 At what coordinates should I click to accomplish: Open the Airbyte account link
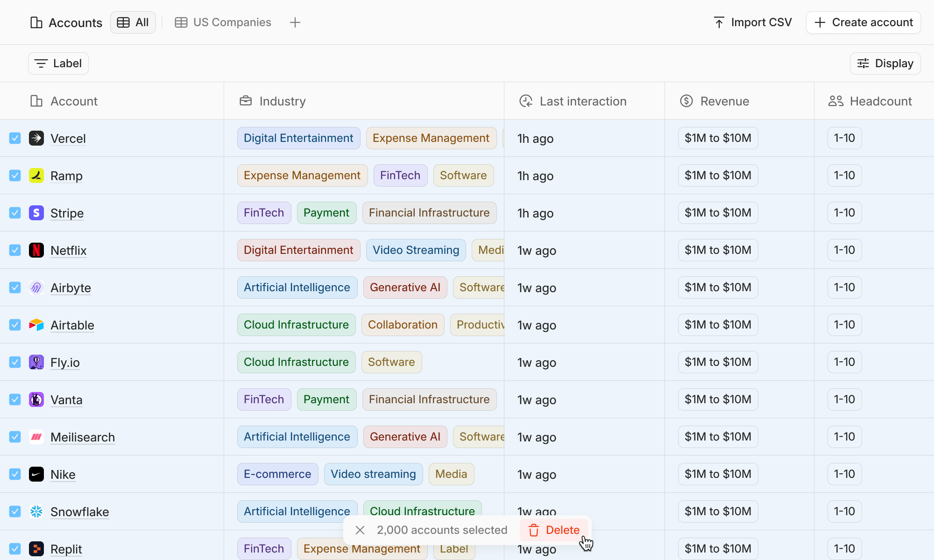71,288
